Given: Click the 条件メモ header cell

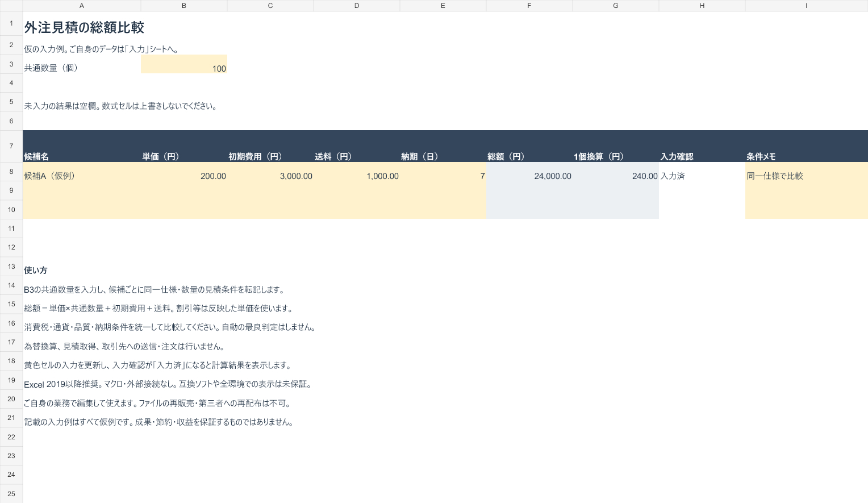Looking at the screenshot, I should (x=807, y=147).
